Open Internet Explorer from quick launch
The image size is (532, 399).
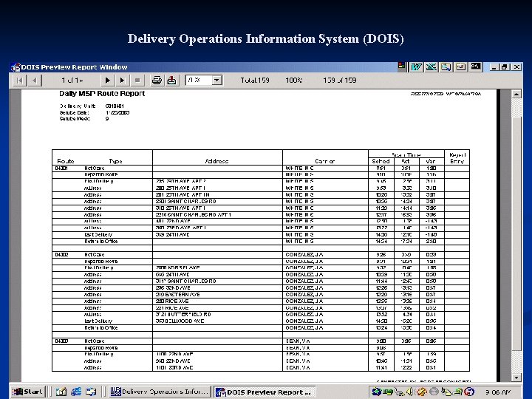point(76,392)
